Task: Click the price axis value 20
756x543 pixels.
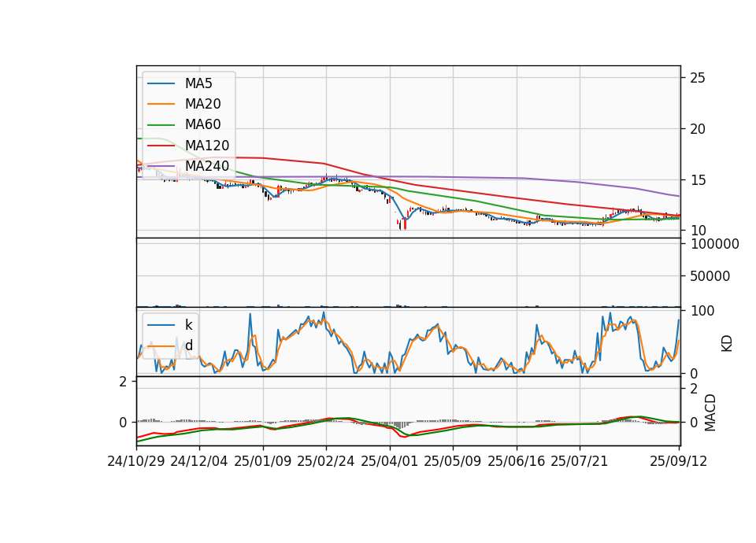Action: point(697,129)
